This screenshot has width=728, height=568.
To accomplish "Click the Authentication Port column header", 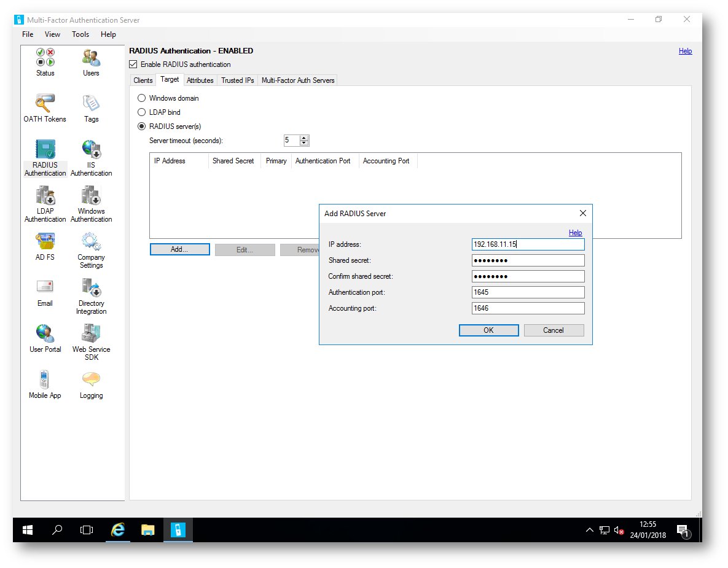I will coord(324,161).
